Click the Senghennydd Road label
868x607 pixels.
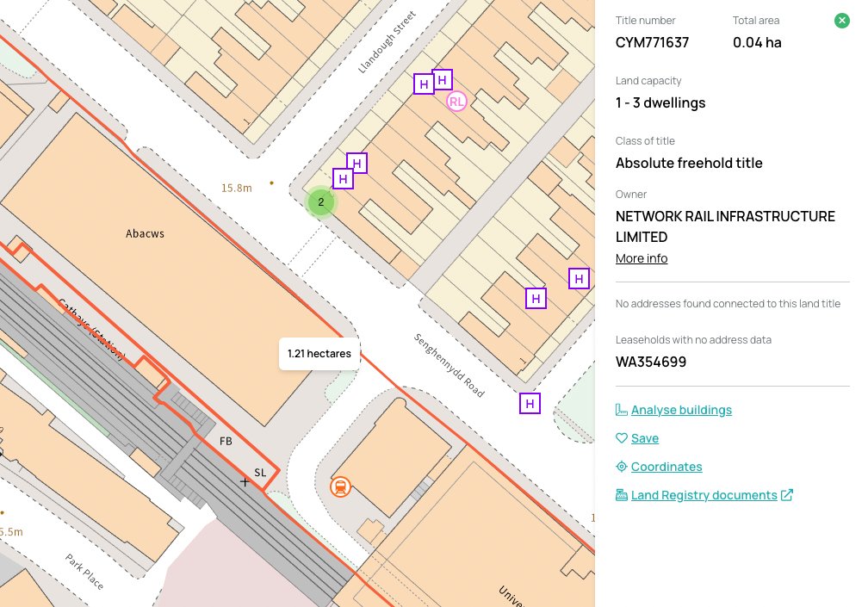pos(449,365)
